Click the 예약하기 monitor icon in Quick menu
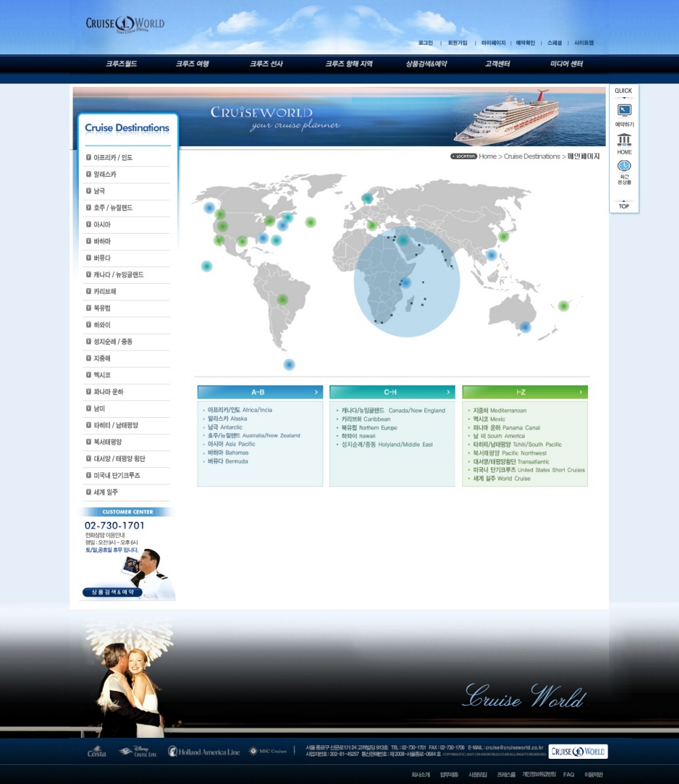The width and height of the screenshot is (679, 784). click(x=624, y=111)
